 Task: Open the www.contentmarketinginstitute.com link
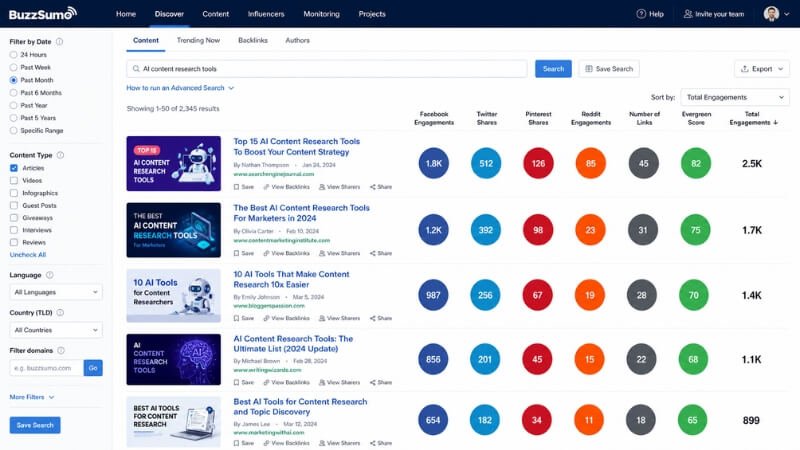pyautogui.click(x=282, y=240)
